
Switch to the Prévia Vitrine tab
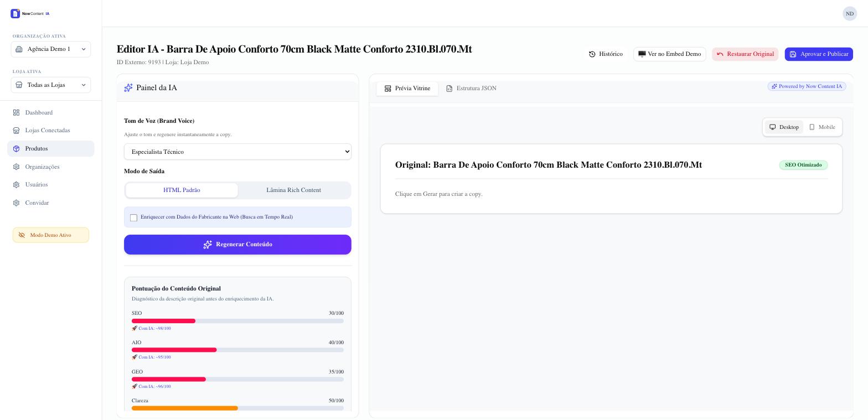pyautogui.click(x=407, y=89)
